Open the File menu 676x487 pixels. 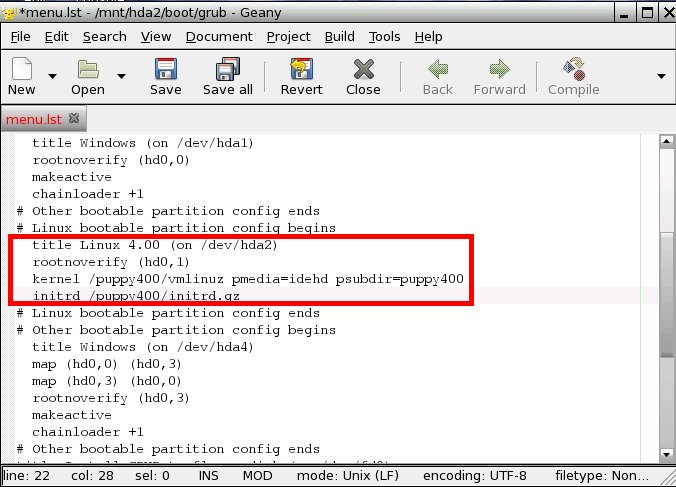[20, 36]
